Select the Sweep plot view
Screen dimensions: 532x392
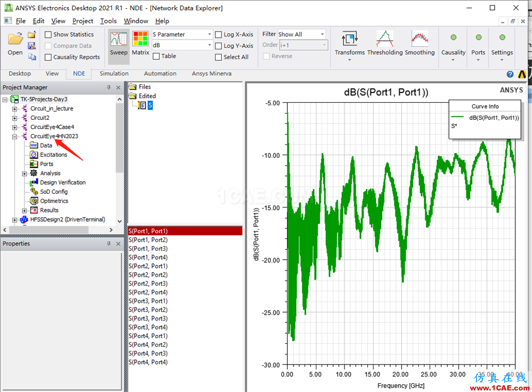pos(119,39)
